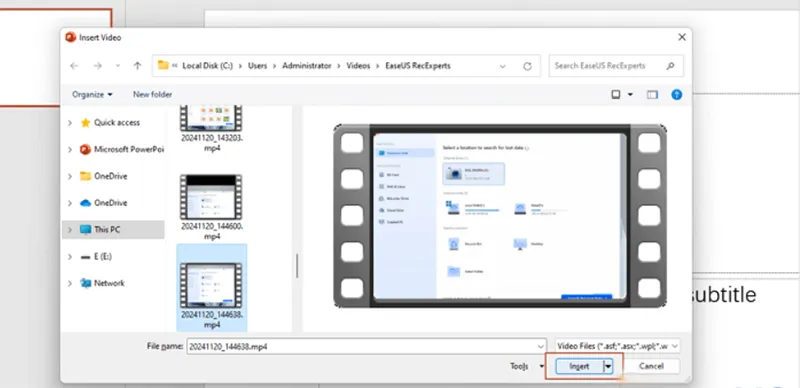Create a New folder

pyautogui.click(x=153, y=94)
